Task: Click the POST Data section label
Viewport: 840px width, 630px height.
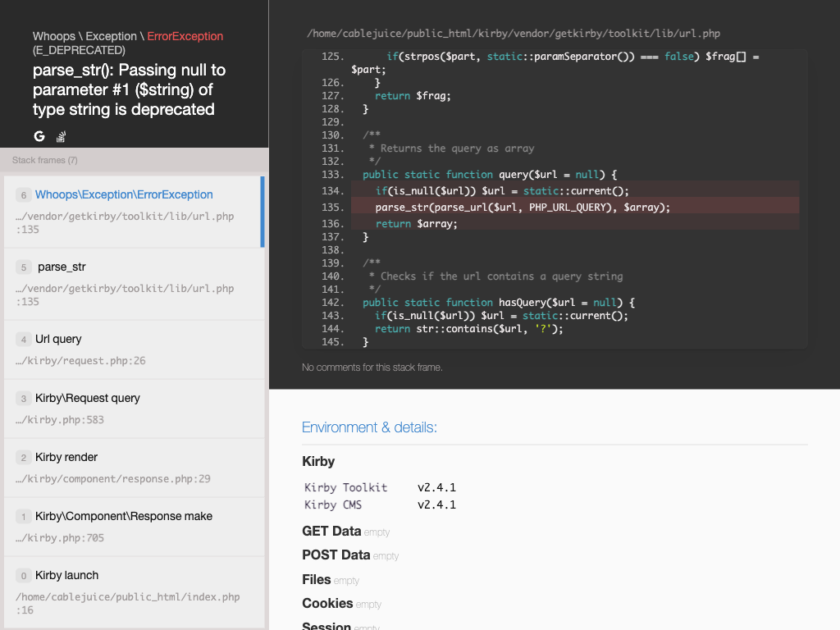Action: [336, 555]
